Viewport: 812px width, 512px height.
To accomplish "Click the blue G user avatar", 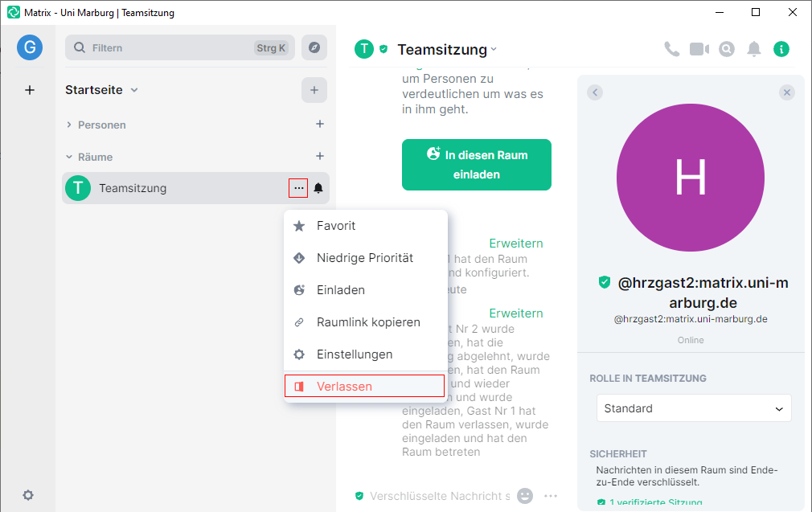I will pos(30,47).
